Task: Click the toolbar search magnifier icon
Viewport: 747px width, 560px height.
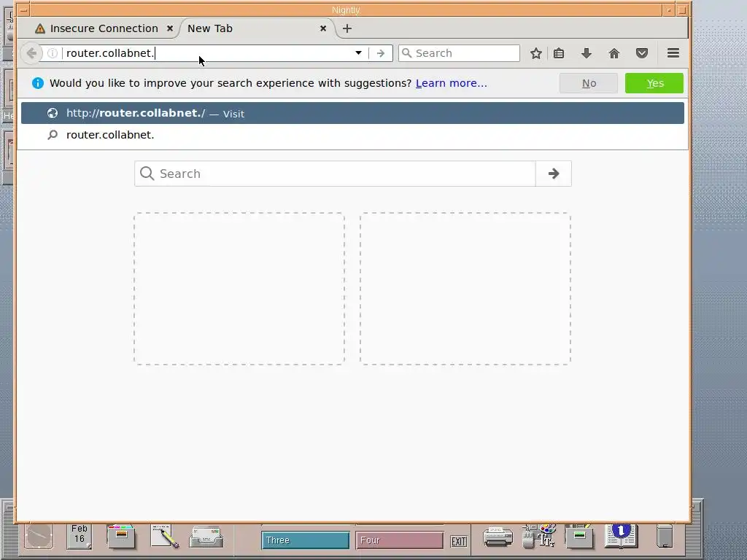Action: tap(406, 52)
